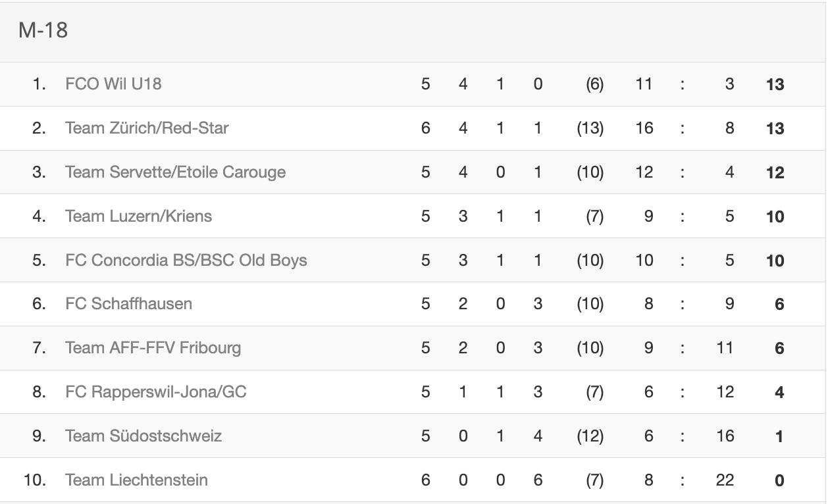Click FC Rapperswil-Jona/GC team name
Screen dimensions: 828x504
[156, 391]
